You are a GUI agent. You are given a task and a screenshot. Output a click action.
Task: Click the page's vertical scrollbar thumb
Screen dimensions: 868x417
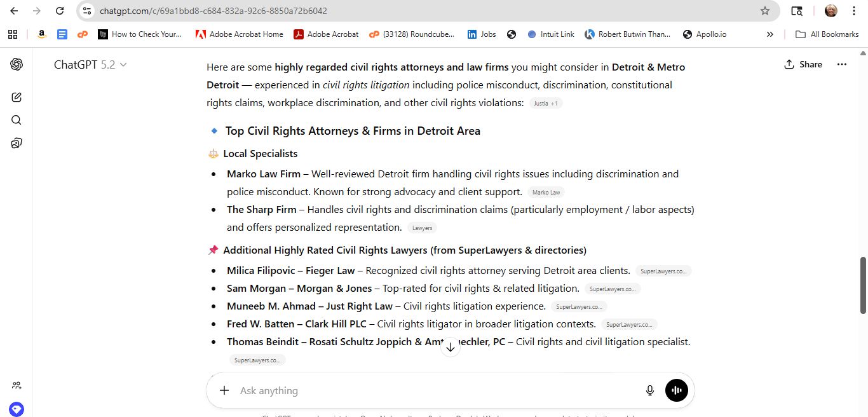click(x=863, y=285)
